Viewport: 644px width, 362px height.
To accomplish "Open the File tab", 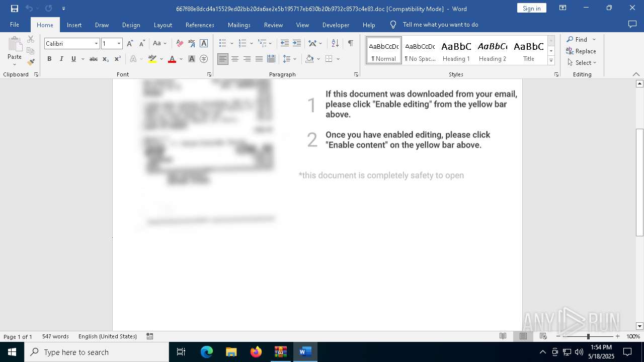I will [15, 25].
